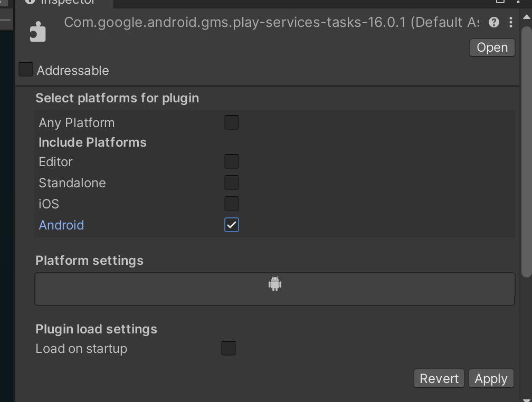Viewport: 532px width, 402px height.
Task: Enable the Addressable checkbox
Action: click(x=25, y=69)
